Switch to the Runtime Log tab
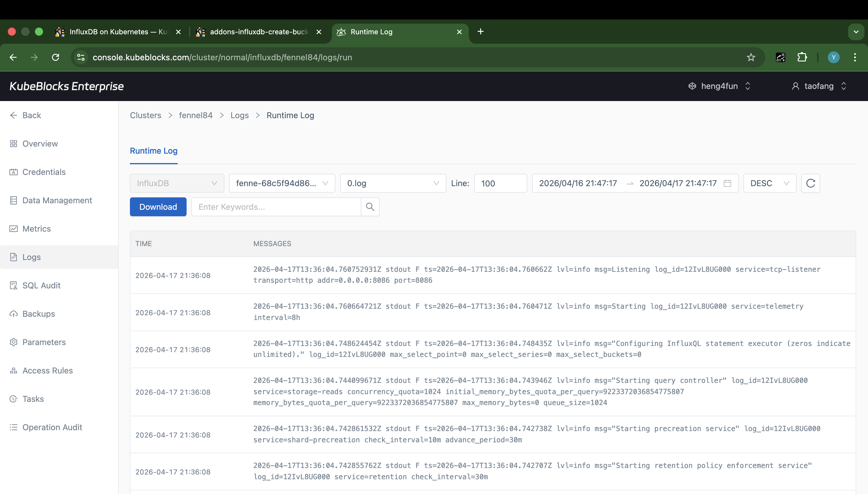This screenshot has height=494, width=868. point(154,151)
